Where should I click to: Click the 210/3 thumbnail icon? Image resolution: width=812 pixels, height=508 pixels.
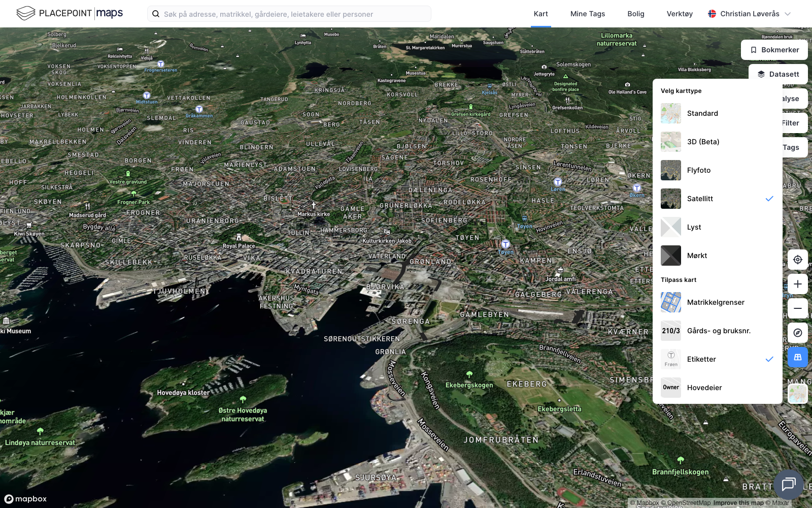point(671,331)
